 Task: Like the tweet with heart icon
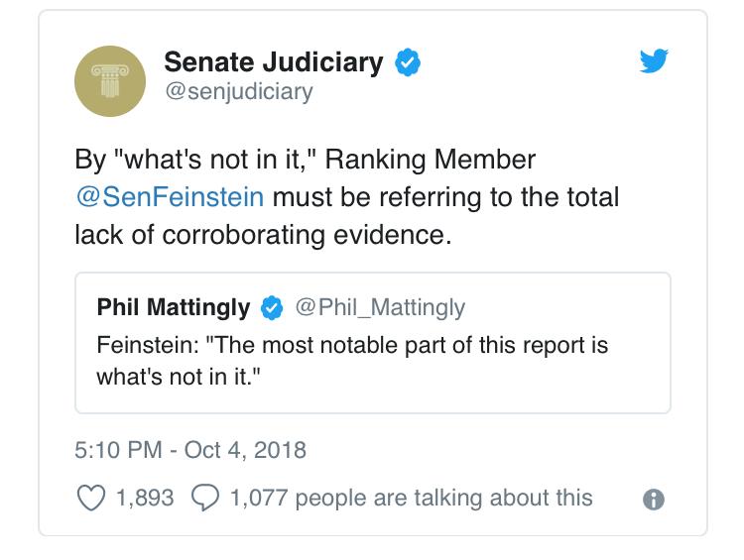pyautogui.click(x=90, y=498)
